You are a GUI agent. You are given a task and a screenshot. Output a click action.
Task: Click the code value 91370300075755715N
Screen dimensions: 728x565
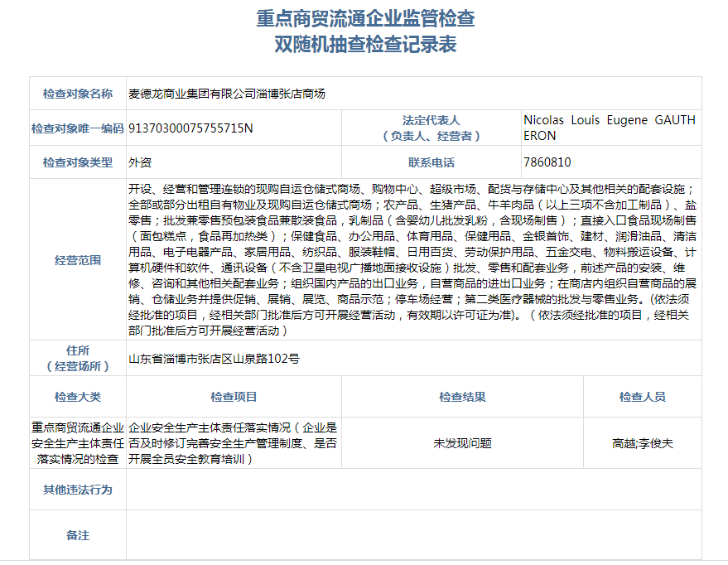click(x=190, y=128)
